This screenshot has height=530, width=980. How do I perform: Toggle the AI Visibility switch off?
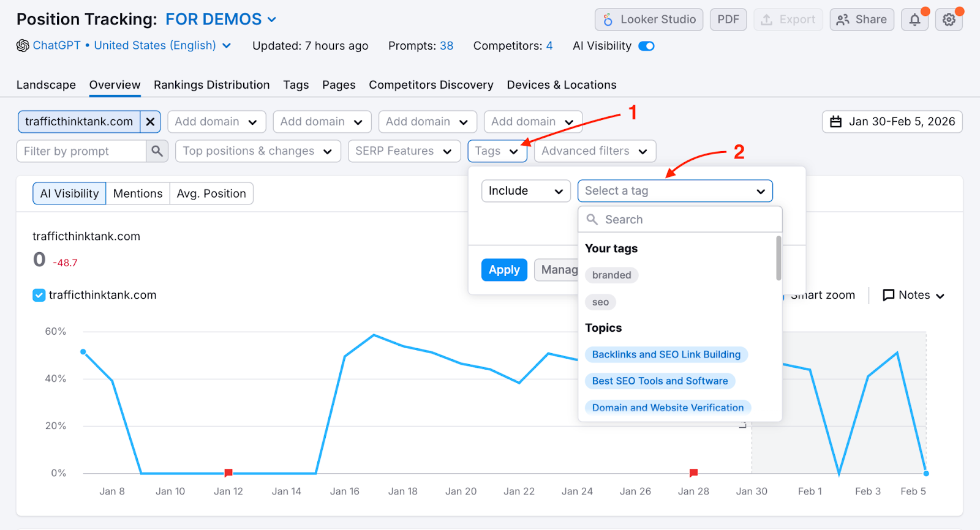pos(646,46)
